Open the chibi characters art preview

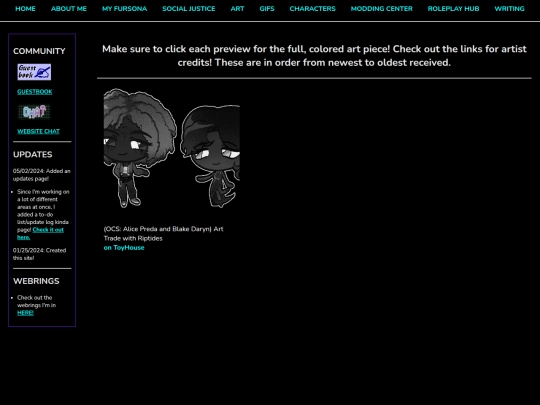[172, 148]
